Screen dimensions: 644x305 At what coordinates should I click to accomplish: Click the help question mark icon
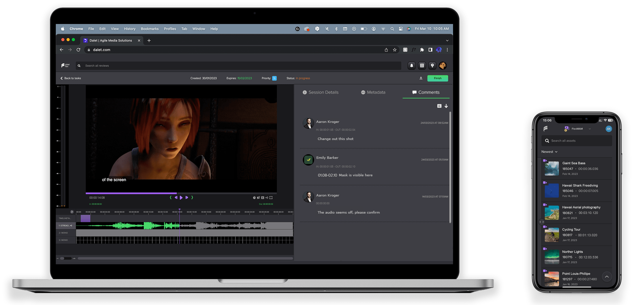432,66
